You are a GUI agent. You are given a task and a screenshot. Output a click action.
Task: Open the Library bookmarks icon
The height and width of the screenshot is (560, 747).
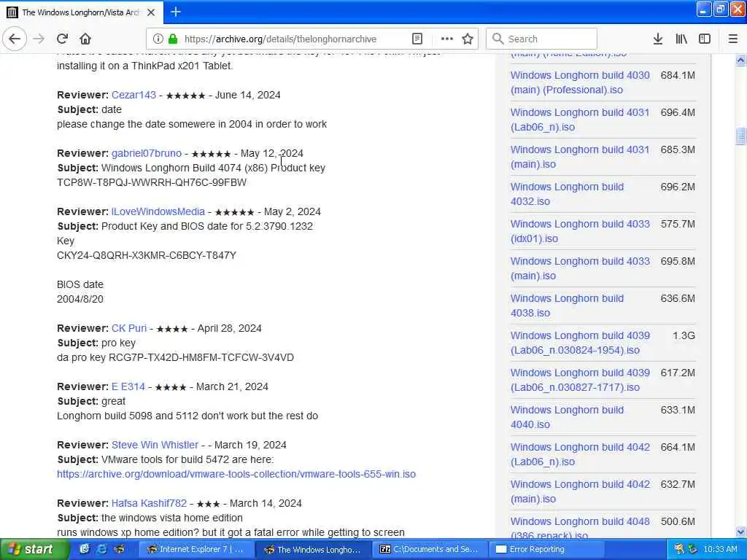(x=681, y=39)
